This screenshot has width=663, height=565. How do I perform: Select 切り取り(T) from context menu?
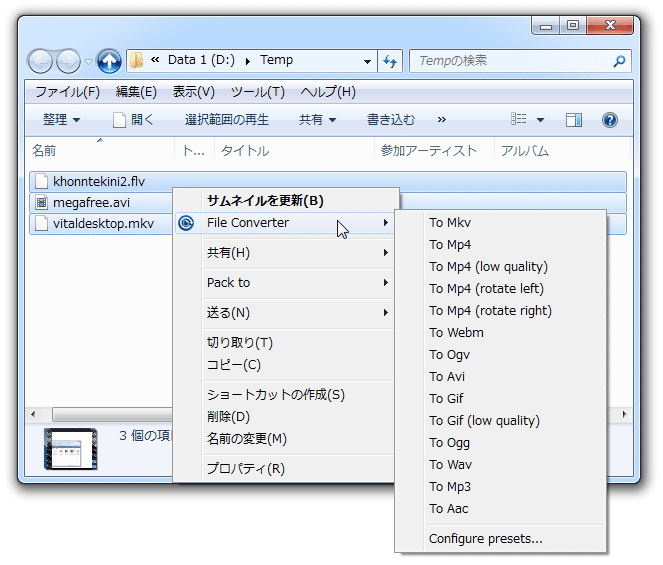click(x=285, y=343)
